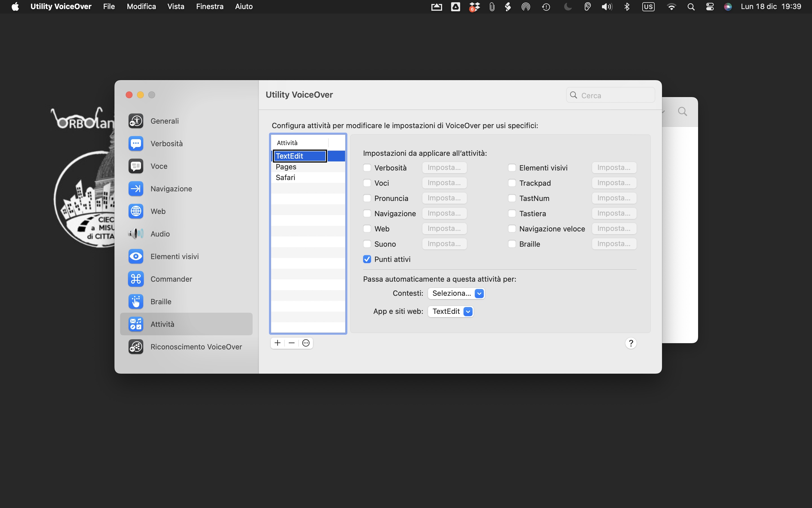Check the Braille settings checkbox
Screen dimensions: 812x508
(x=512, y=244)
